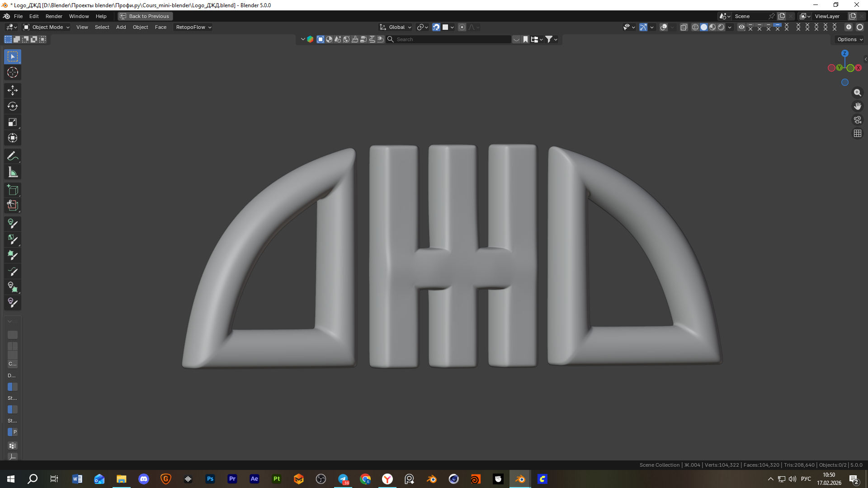Toggle proportional editing

462,27
